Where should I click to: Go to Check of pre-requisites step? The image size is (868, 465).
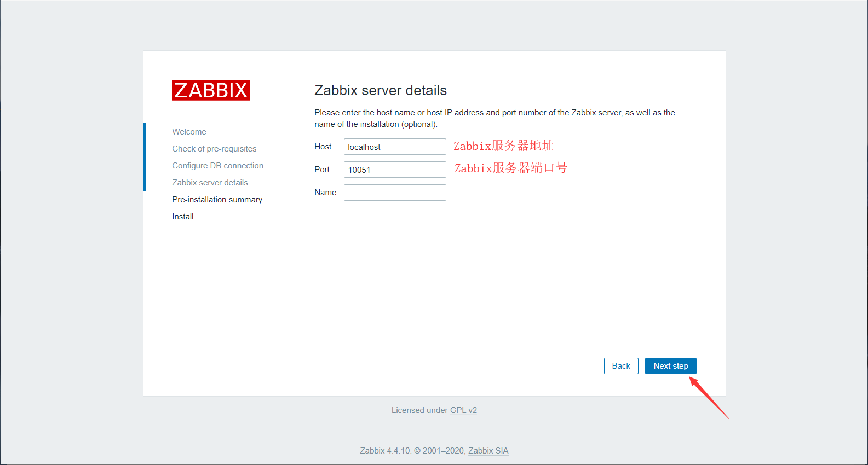coord(214,149)
